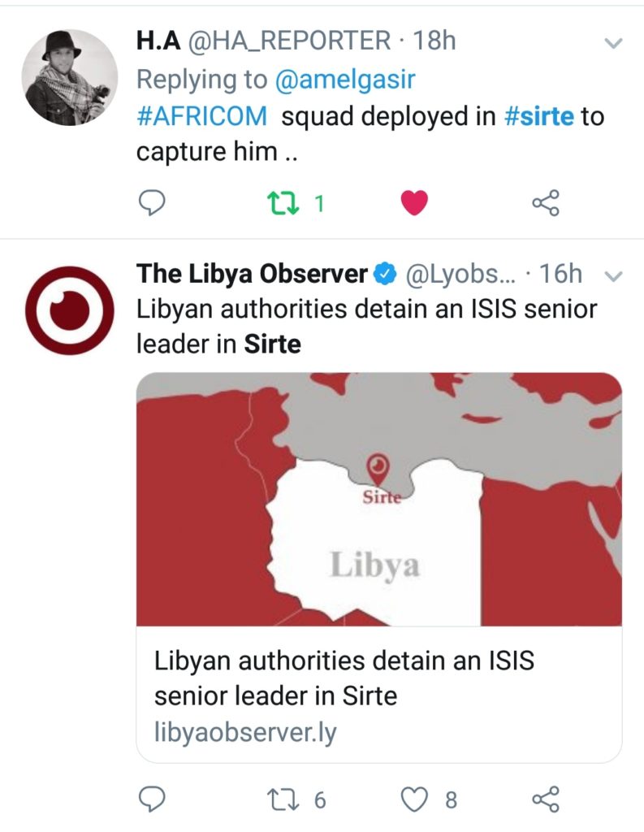Open H.A's profile picture
Image resolution: width=644 pixels, height=832 pixels.
(x=69, y=76)
